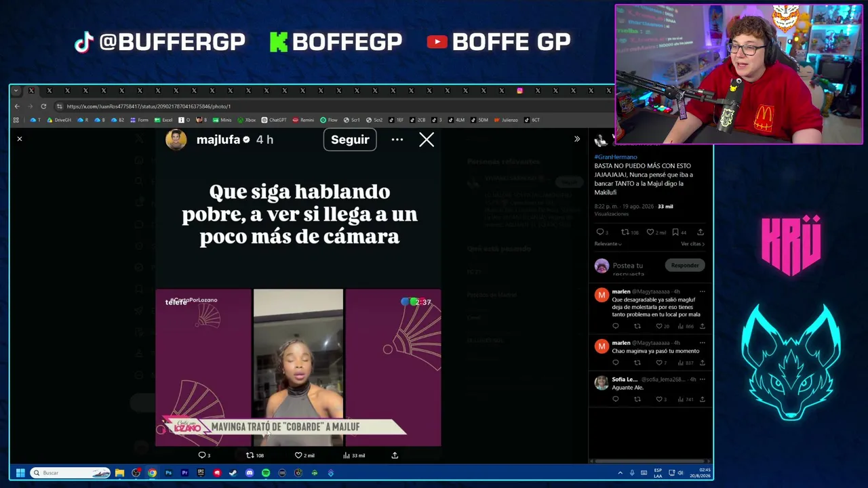The height and width of the screenshot is (488, 868).
Task: Like the tweet in the detail panel, 2 mil
Action: [650, 232]
